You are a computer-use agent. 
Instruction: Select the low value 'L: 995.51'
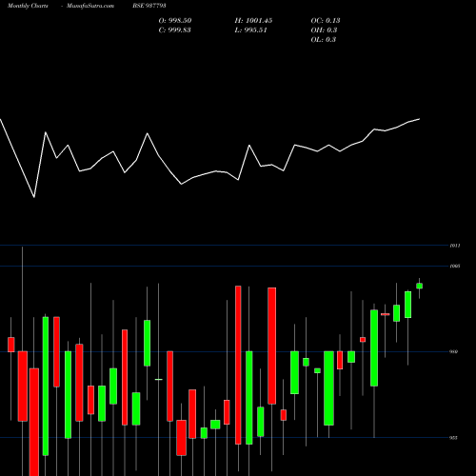250,30
